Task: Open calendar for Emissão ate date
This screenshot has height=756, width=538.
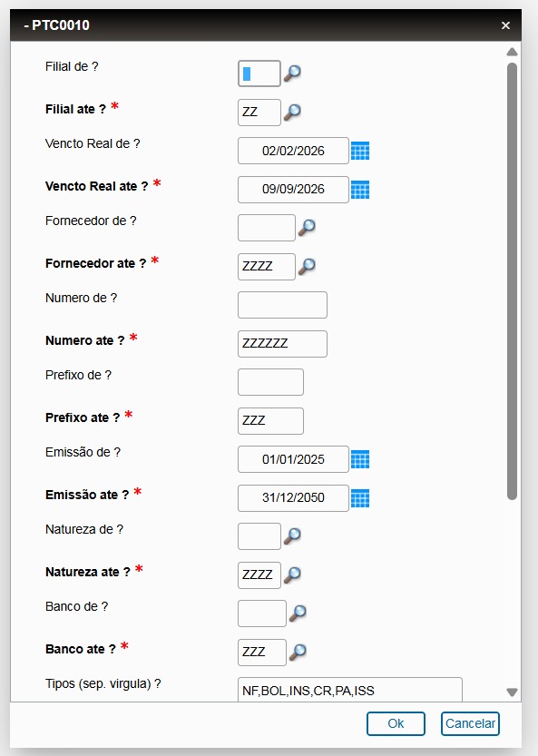Action: point(360,498)
